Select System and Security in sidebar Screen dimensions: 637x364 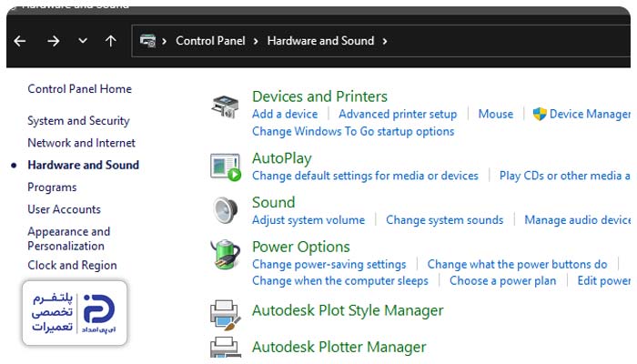pyautogui.click(x=78, y=121)
